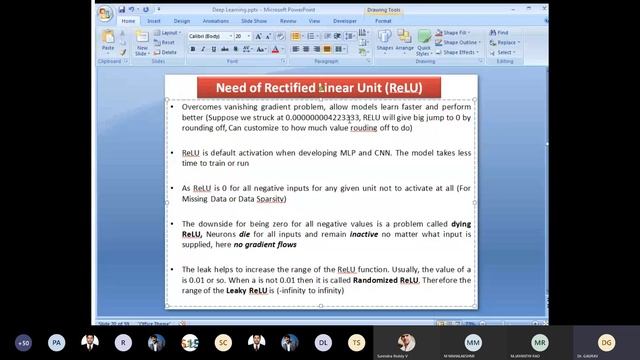Open the Drawing Tools Format tab
This screenshot has width=640, height=360.
(383, 21)
